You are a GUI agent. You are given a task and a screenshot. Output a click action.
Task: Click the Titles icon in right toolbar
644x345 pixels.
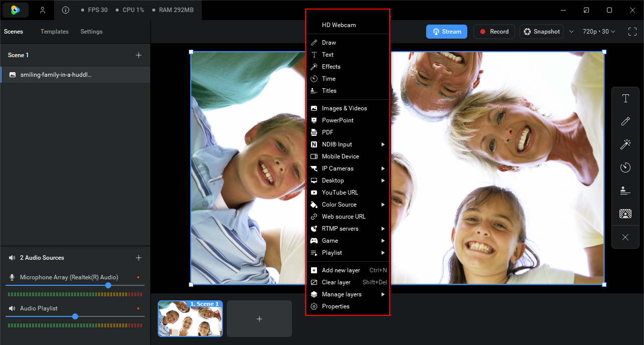pyautogui.click(x=625, y=191)
